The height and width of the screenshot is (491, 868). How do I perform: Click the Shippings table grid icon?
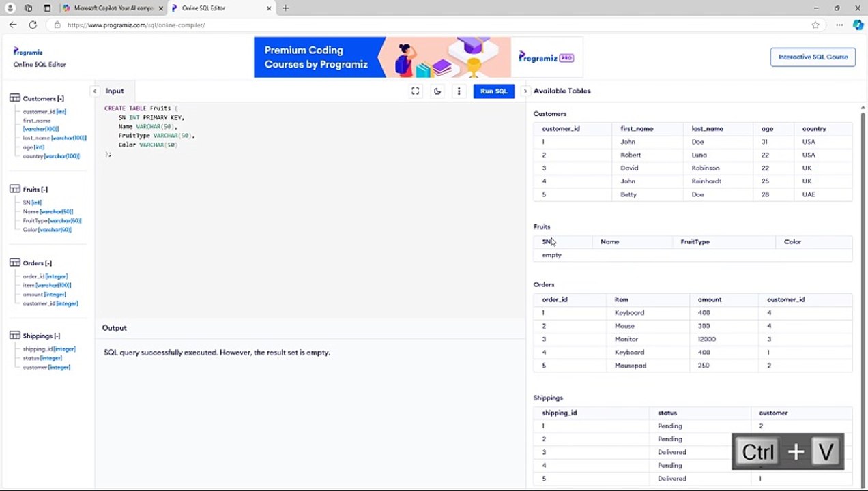coord(14,336)
